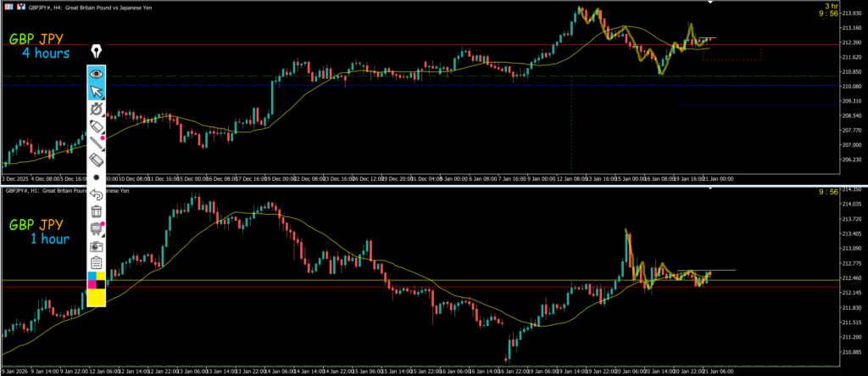Click price label 212.390 on the H4 scale
Screen dimensions: 868x376
click(853, 42)
